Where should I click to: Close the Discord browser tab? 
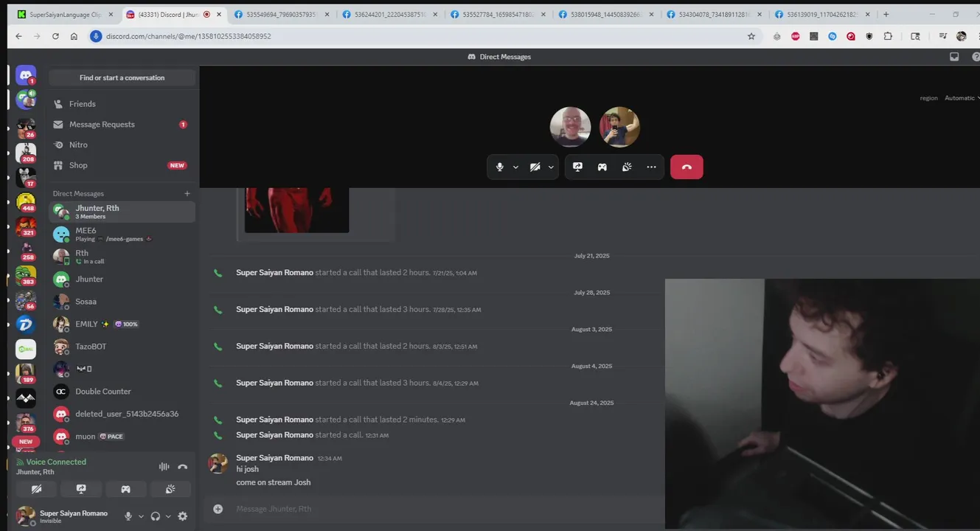218,14
